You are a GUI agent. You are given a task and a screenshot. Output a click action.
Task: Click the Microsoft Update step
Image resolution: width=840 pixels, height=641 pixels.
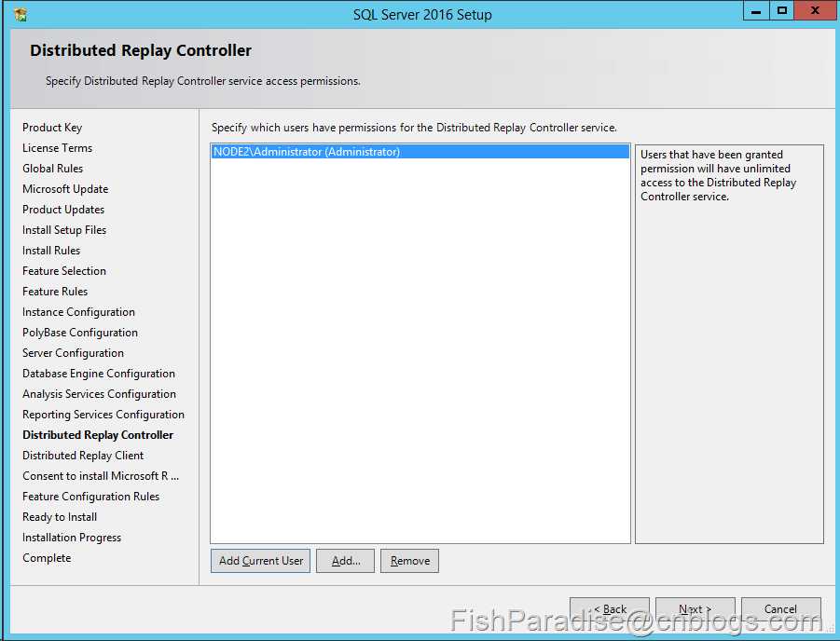(x=65, y=189)
